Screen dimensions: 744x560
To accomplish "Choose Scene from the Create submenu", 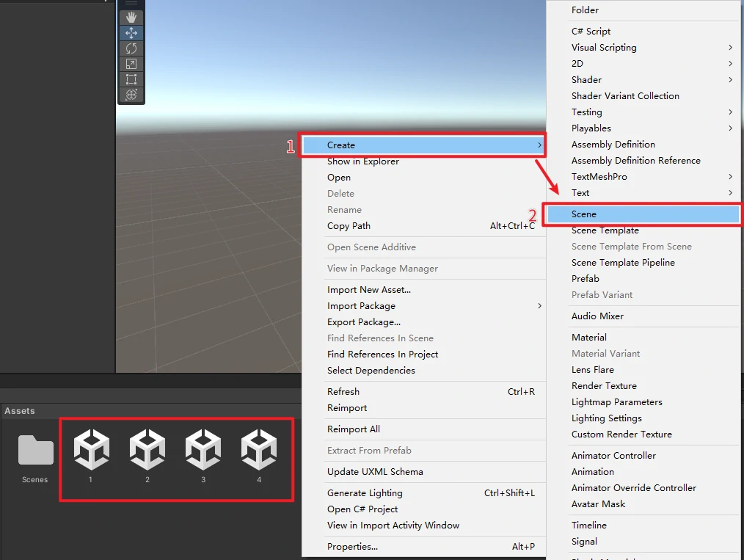I will coord(643,214).
